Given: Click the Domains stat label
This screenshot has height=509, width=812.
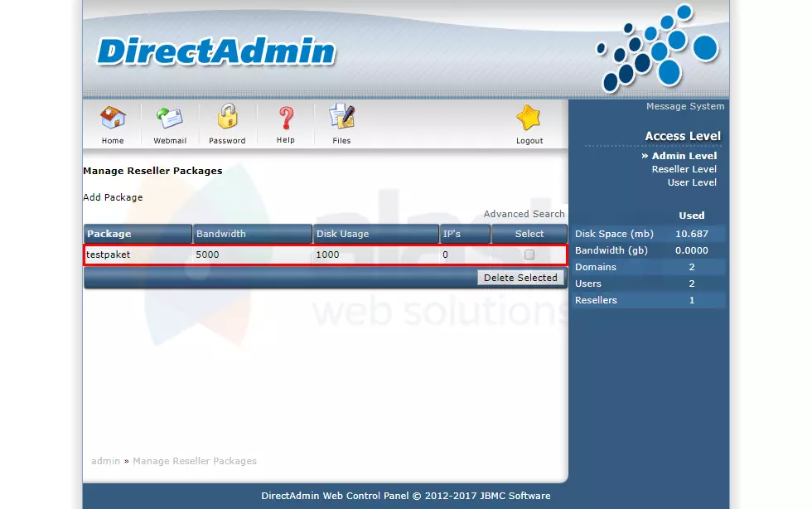Looking at the screenshot, I should (x=596, y=267).
